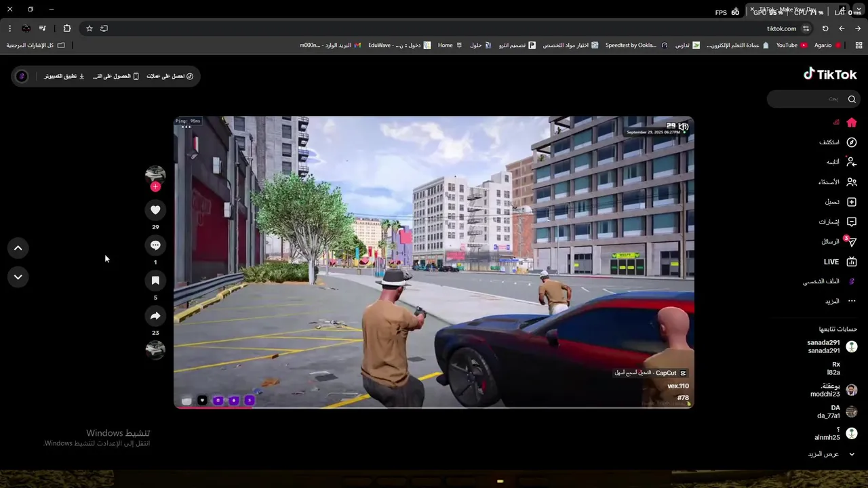This screenshot has height=488, width=868.
Task: Open the Upload page
Action: coord(841,202)
